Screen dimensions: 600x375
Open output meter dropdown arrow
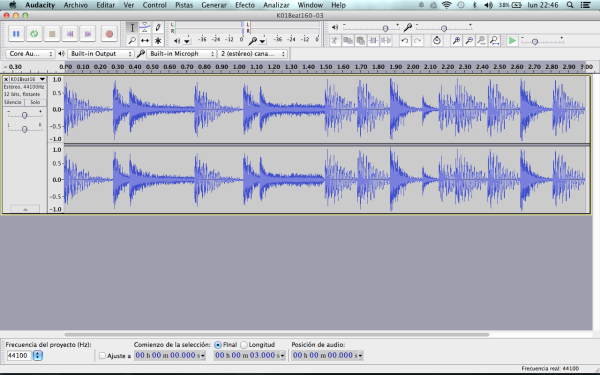[187, 41]
